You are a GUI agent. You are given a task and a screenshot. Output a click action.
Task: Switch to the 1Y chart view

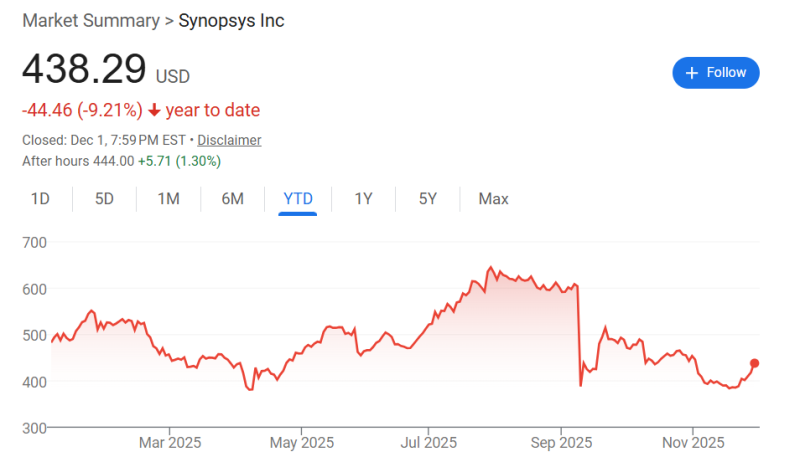click(363, 199)
